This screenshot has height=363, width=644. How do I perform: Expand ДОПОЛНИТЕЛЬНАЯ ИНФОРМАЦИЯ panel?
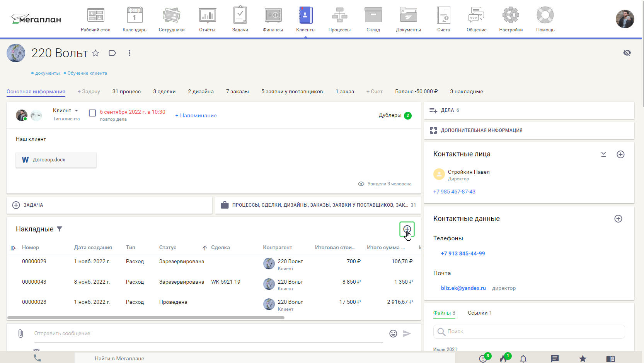[x=529, y=130]
